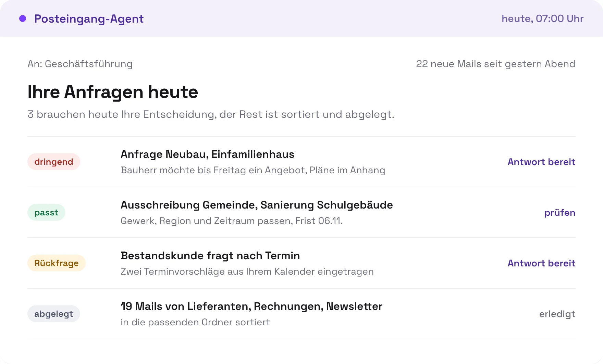The height and width of the screenshot is (364, 603).
Task: Click the green 'passt' tag
Action: (x=46, y=212)
